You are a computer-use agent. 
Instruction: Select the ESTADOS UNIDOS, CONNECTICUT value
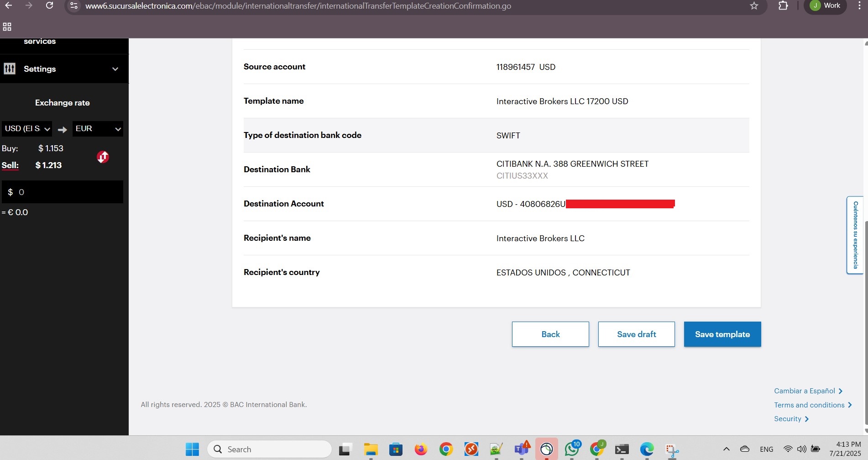tap(563, 273)
